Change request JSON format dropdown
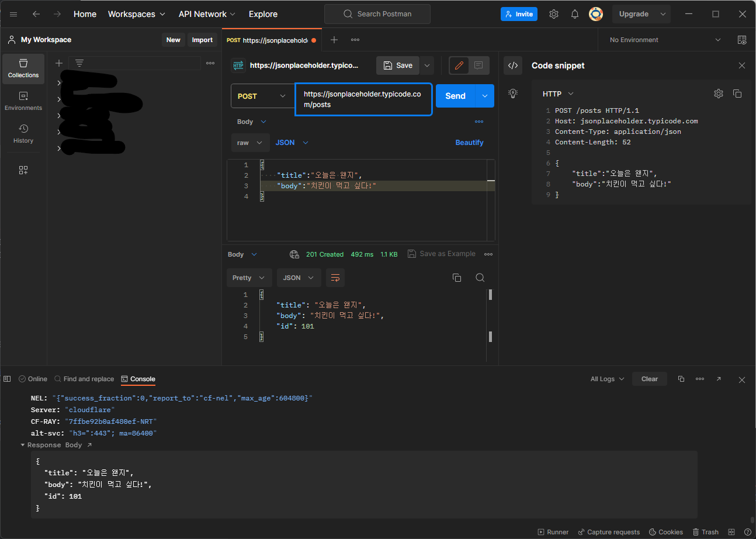The width and height of the screenshot is (756, 539). 292,143
